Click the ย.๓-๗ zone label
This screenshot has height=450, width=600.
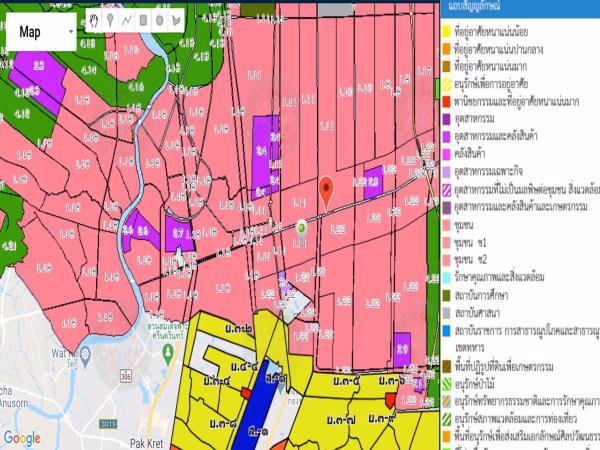tap(341, 420)
